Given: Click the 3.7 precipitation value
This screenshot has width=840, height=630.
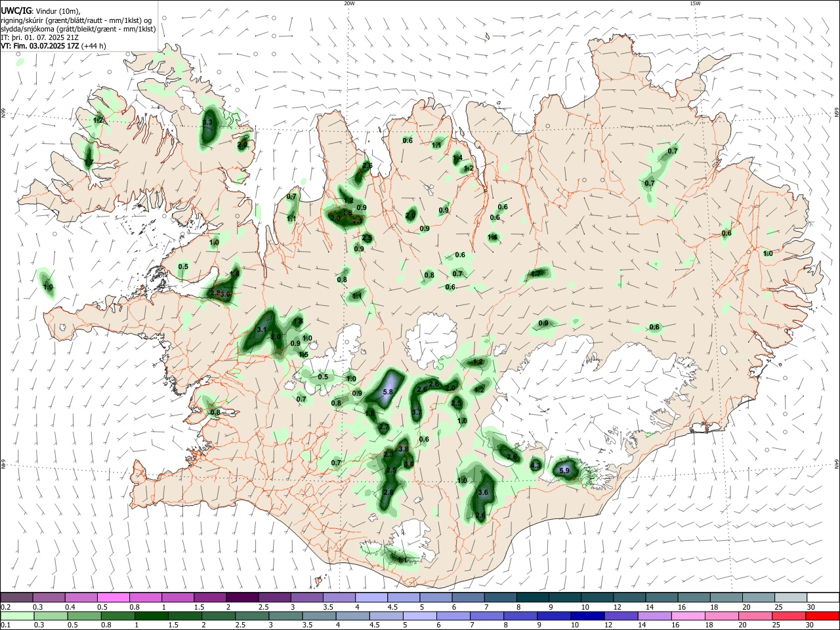Looking at the screenshot, I should pos(416,412).
